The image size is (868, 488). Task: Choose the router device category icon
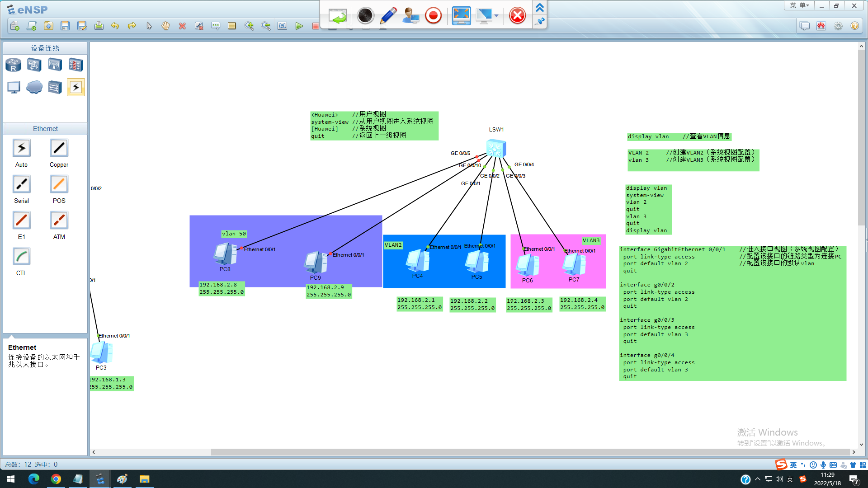pos(13,65)
